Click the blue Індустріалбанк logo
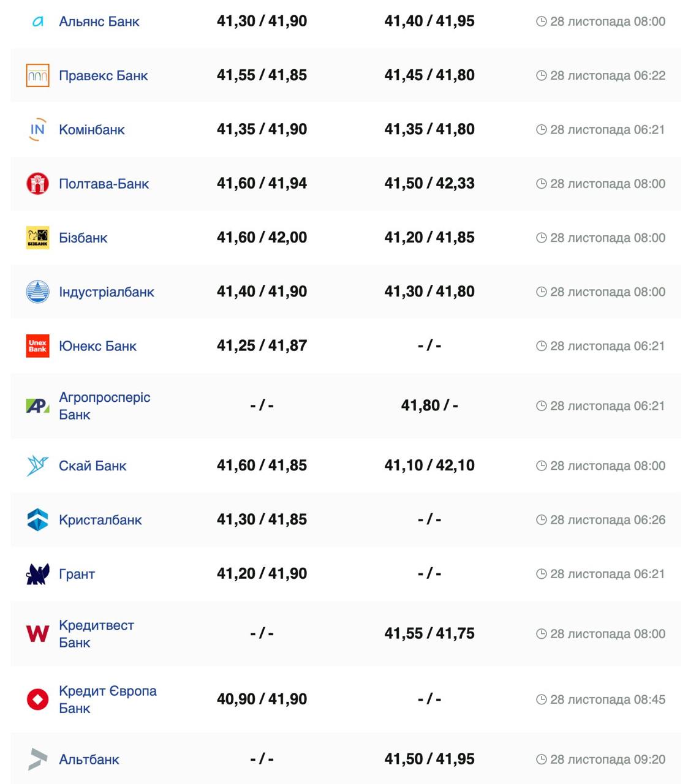The height and width of the screenshot is (784, 688). (x=37, y=292)
